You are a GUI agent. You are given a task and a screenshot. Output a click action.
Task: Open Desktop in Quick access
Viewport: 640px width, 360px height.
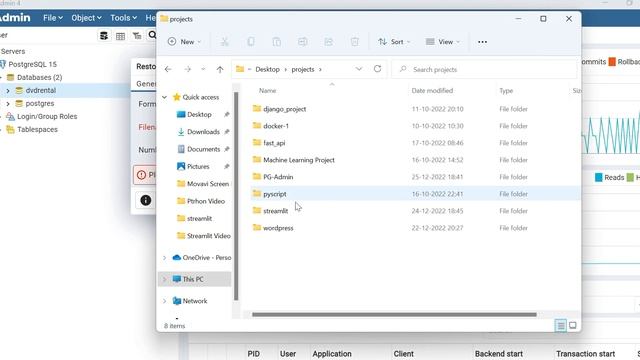click(199, 115)
